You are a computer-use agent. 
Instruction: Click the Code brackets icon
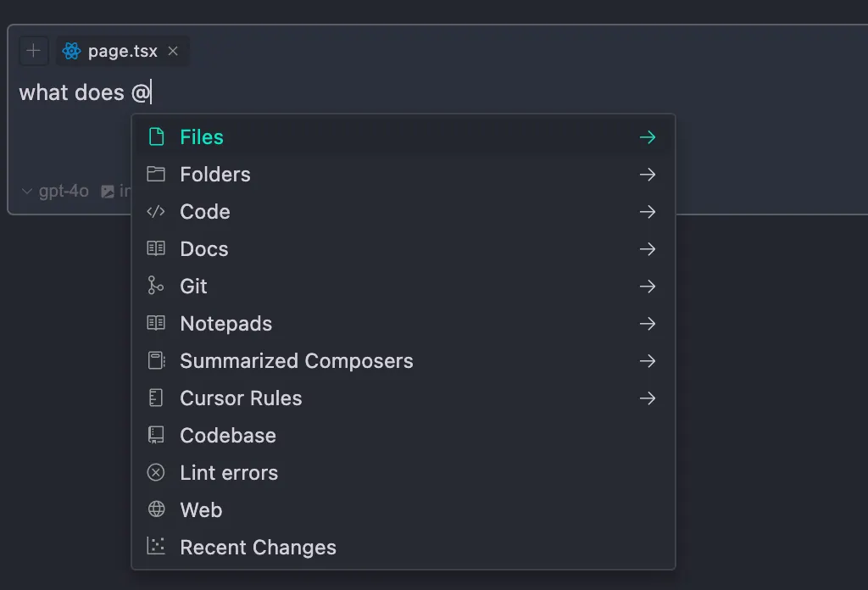point(156,211)
